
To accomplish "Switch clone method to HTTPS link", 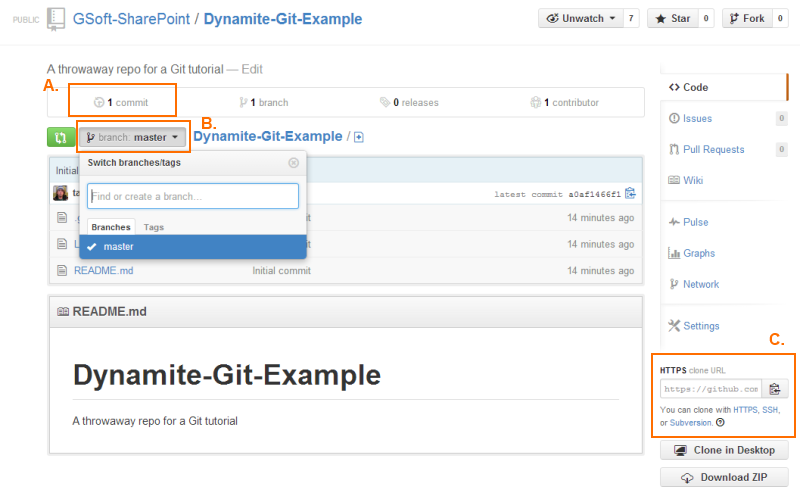I will pyautogui.click(x=745, y=410).
